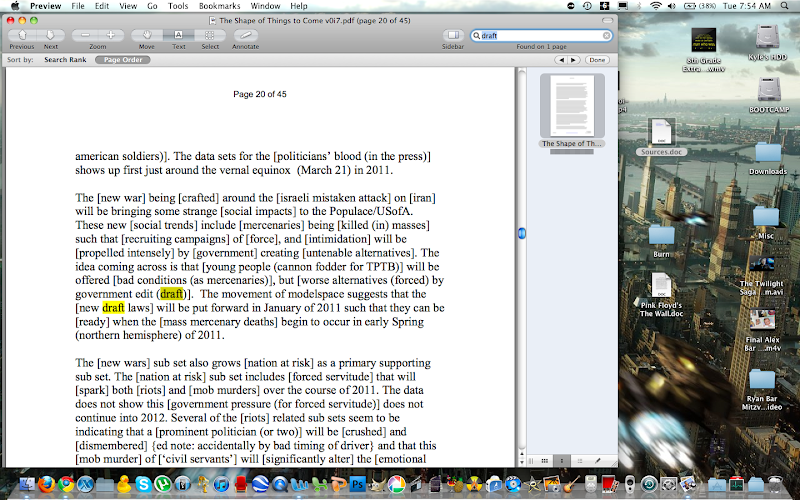
Task: Open the Window menu
Action: (x=265, y=6)
